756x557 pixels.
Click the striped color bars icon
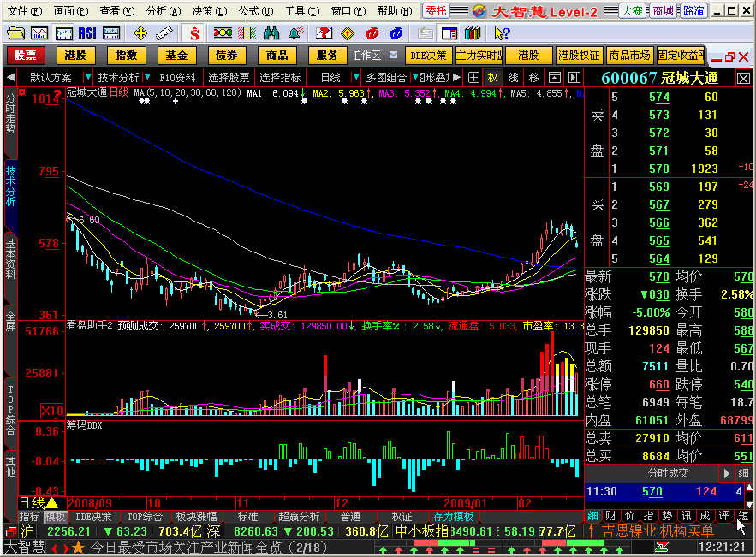click(x=247, y=33)
